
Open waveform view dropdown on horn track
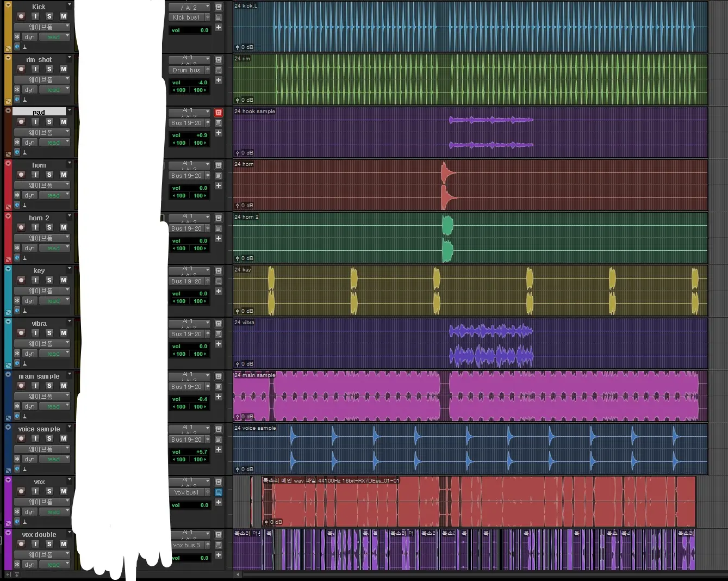point(42,185)
